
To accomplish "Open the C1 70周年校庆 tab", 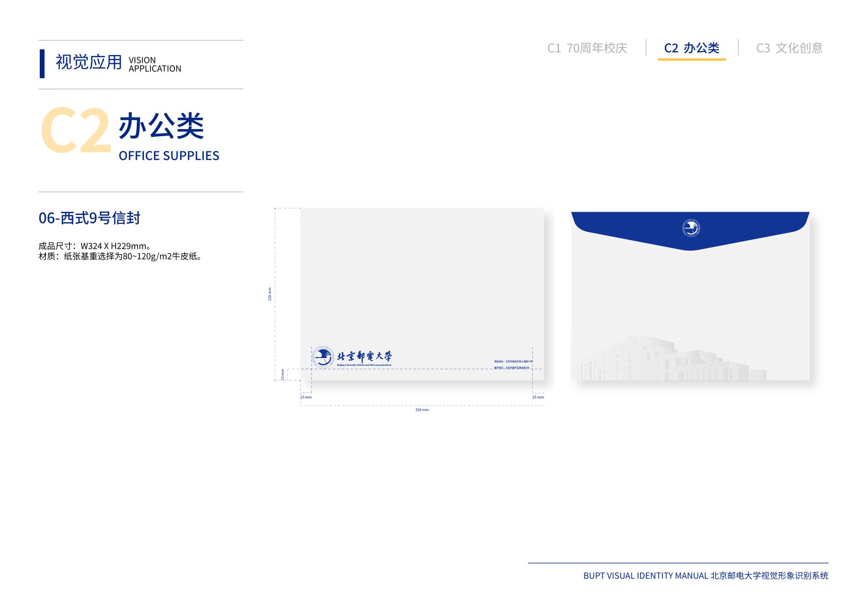I will pyautogui.click(x=587, y=48).
